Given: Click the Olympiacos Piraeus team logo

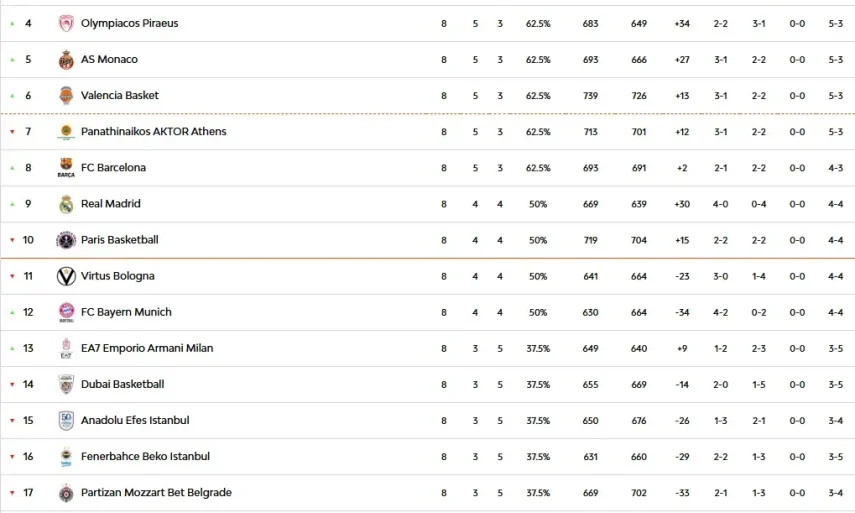Looking at the screenshot, I should [x=66, y=23].
